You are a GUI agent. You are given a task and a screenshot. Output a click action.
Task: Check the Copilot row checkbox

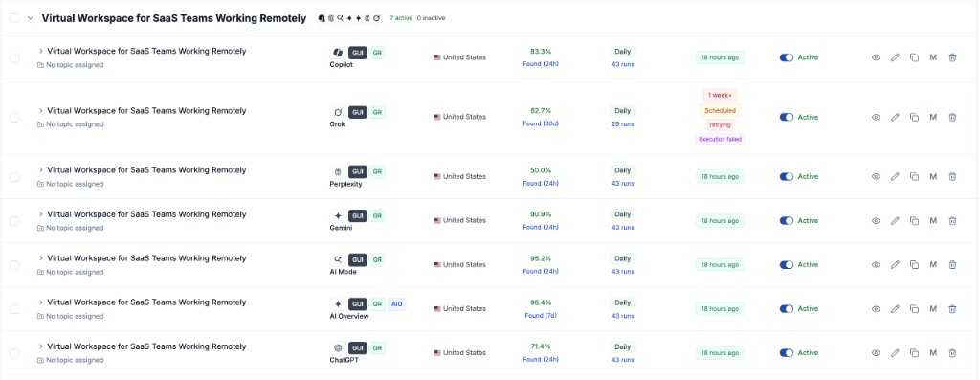14,57
